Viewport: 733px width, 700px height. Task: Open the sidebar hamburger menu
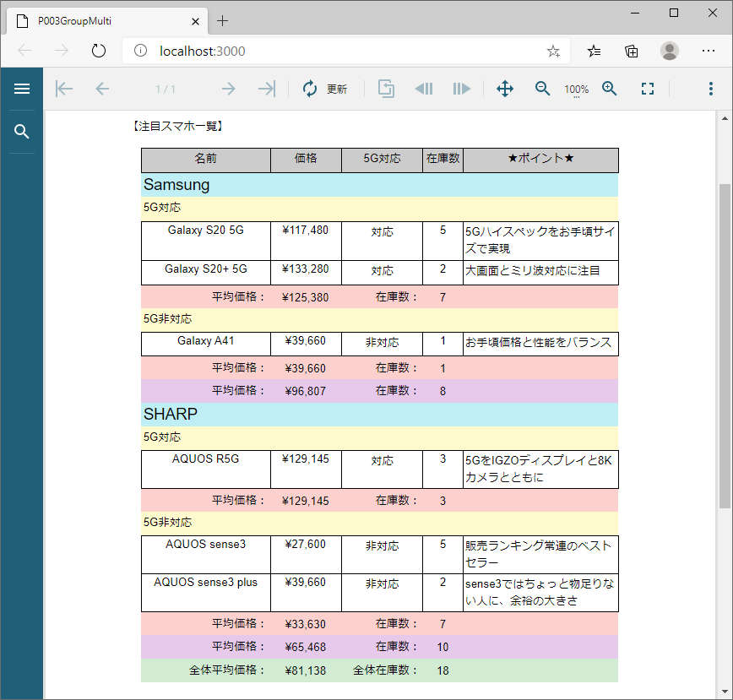coord(21,89)
